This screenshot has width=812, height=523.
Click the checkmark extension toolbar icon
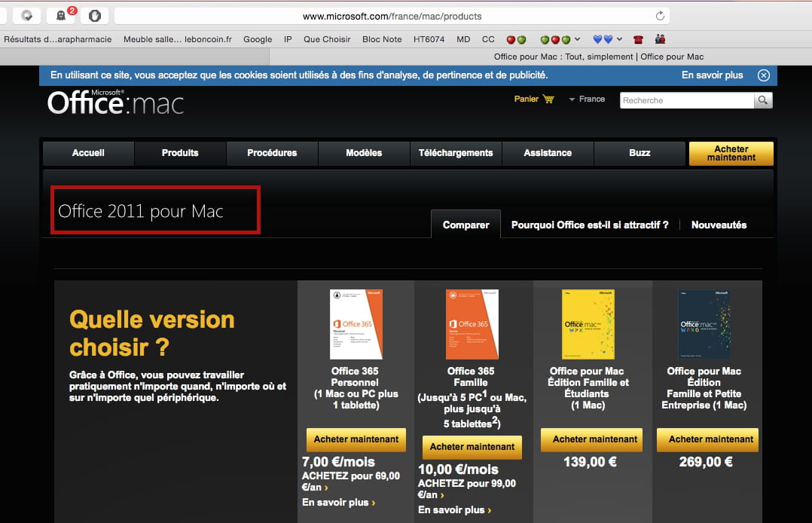[26, 16]
